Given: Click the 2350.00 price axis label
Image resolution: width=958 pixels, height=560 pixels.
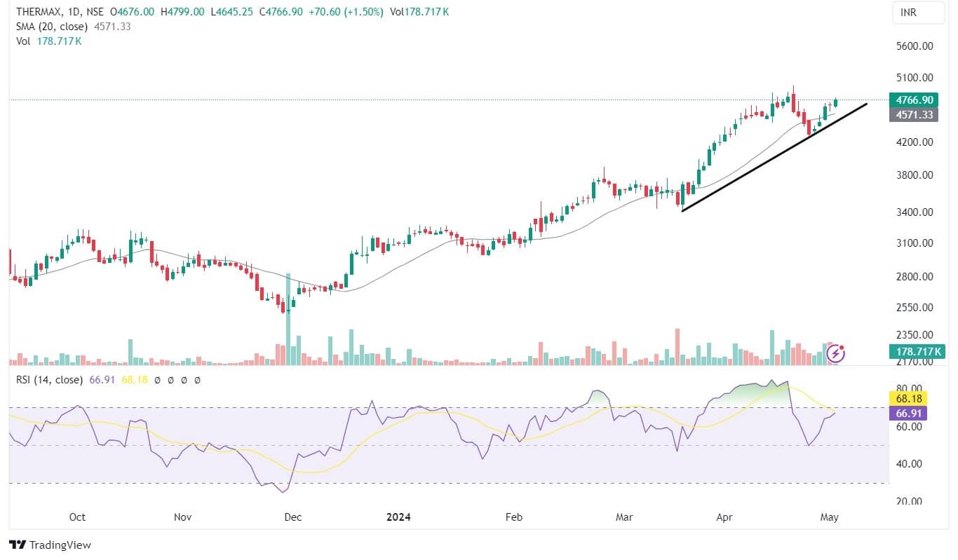Looking at the screenshot, I should pyautogui.click(x=915, y=334).
